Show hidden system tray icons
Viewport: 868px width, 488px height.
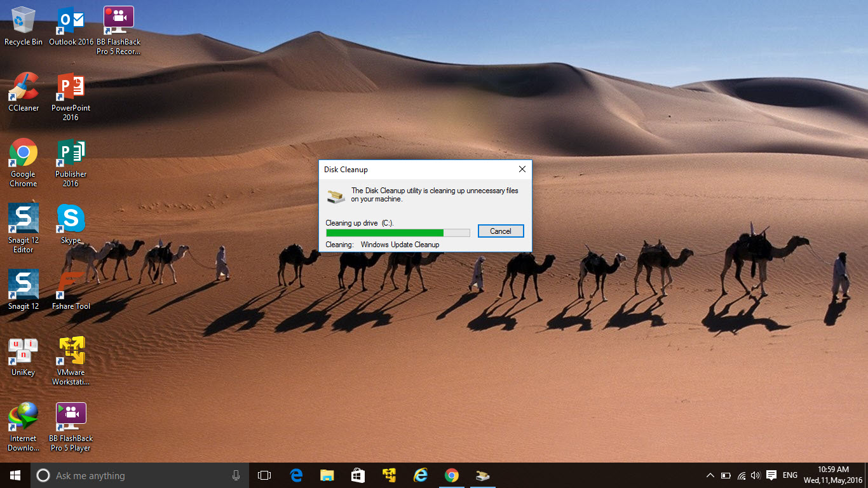[710, 475]
